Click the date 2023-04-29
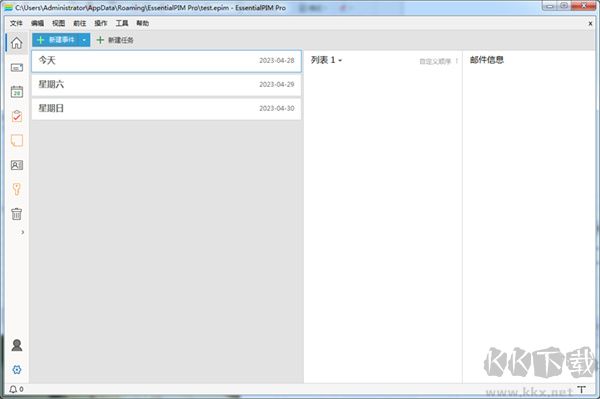 click(277, 85)
